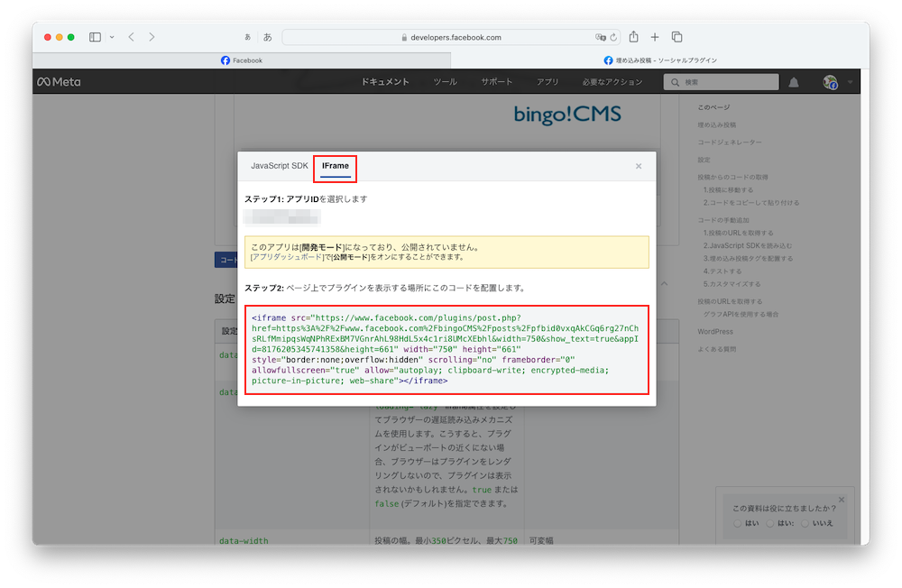Open the sidebar options chevron
This screenshot has height=588, width=902.
(x=112, y=37)
